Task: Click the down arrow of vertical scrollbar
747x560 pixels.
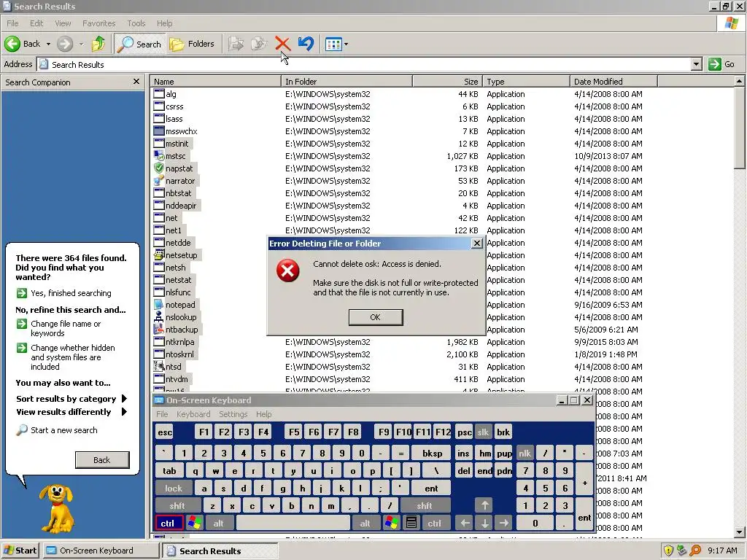Action: tap(739, 532)
